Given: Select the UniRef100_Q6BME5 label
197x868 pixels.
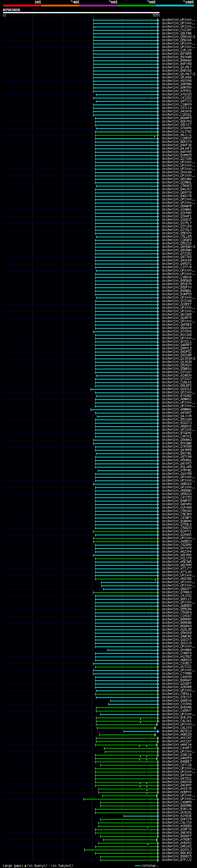Looking at the screenshot, I should (x=177, y=606).
